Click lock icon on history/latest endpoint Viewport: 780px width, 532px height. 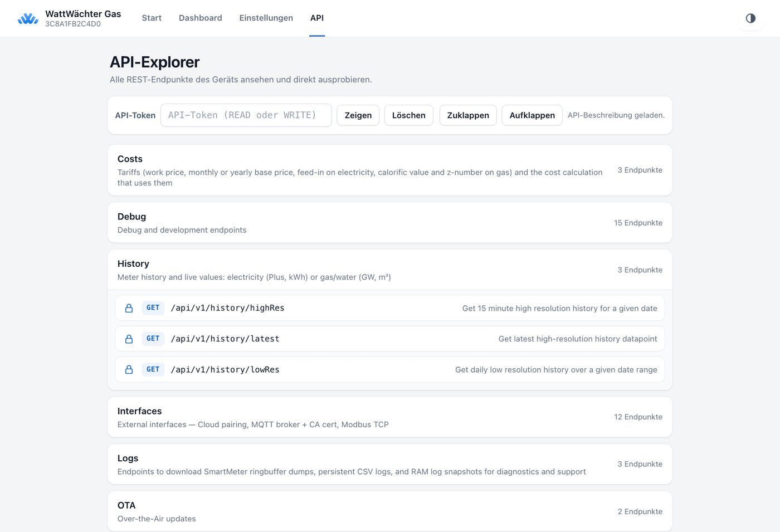(129, 339)
